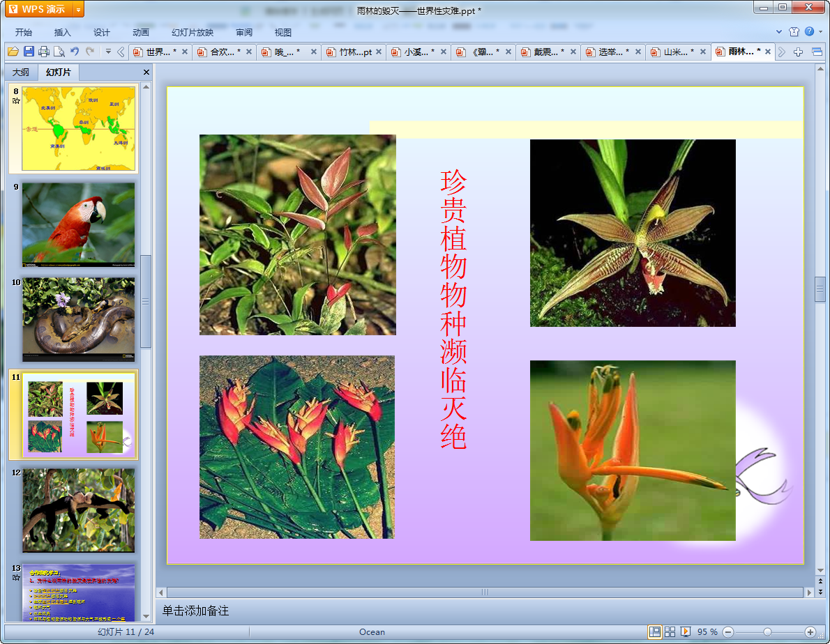Screen dimensions: 830x644
Task: Open Print Preview from the toolbar
Action: click(59, 52)
